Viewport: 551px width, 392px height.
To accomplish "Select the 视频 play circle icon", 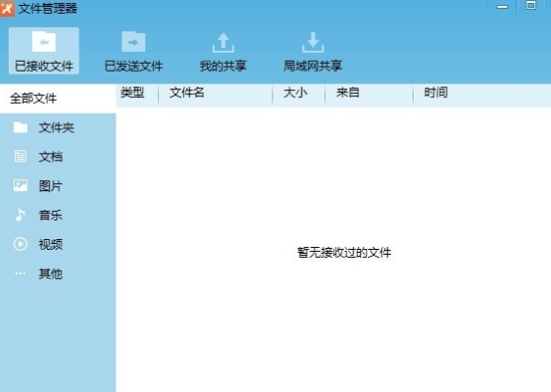I will tap(21, 244).
